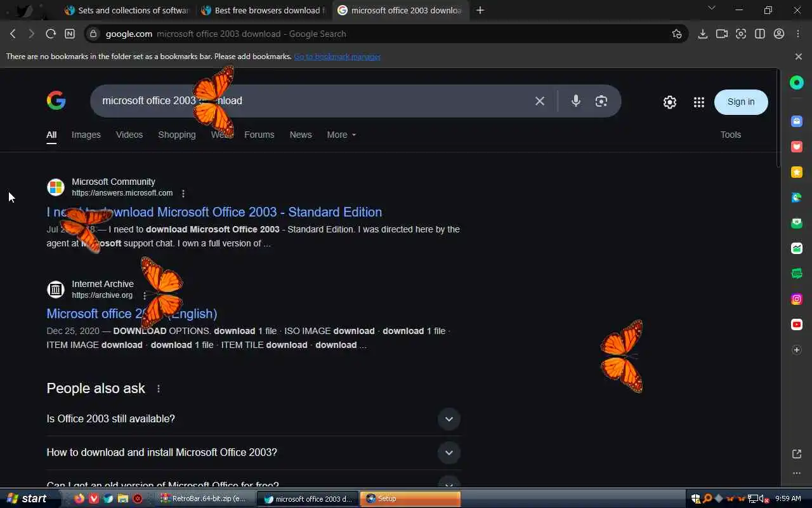This screenshot has width=812, height=508.
Task: Open options for Microsoft Community result
Action: 183,194
